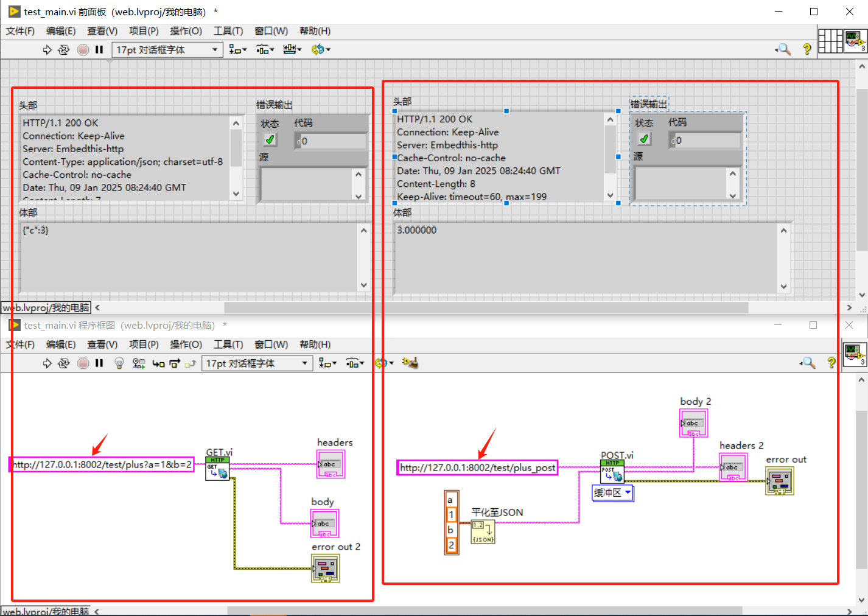This screenshot has height=616, width=868.
Task: Select the error out cluster terminal
Action: pyautogui.click(x=780, y=481)
